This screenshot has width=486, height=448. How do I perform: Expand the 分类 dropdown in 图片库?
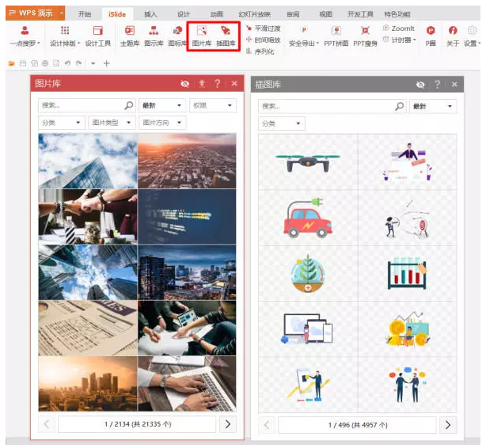[61, 123]
